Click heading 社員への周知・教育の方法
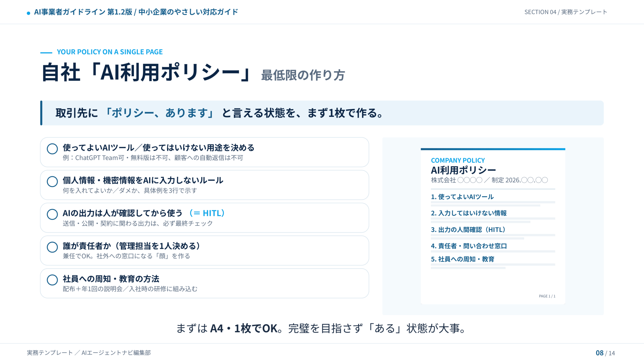Screen dimensions: 644x362 pos(111,279)
